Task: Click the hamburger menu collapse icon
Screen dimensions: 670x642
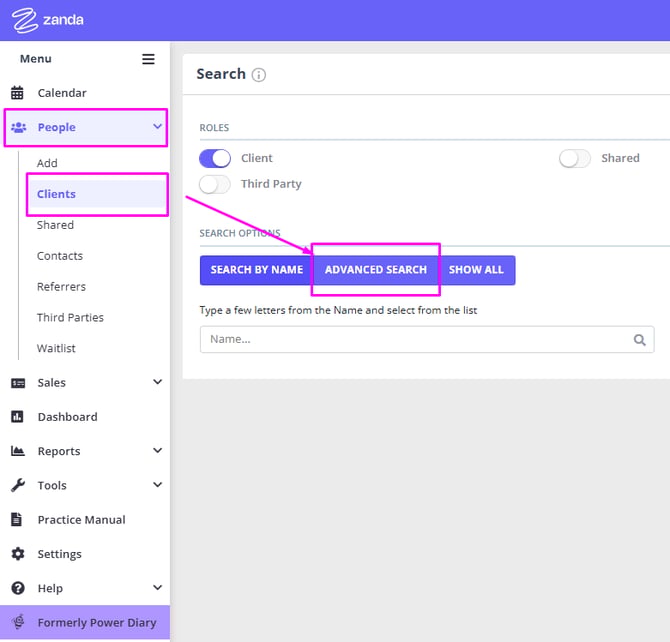Action: (x=148, y=59)
